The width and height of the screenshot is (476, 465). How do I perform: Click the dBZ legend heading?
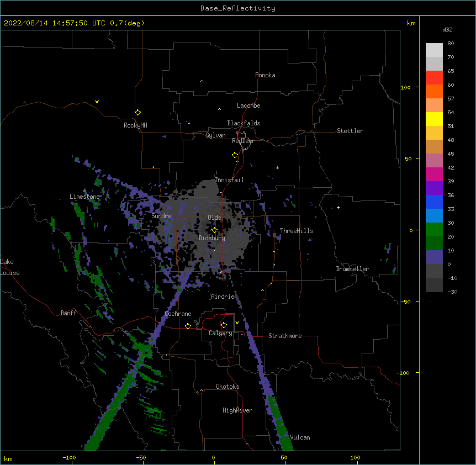tap(447, 30)
